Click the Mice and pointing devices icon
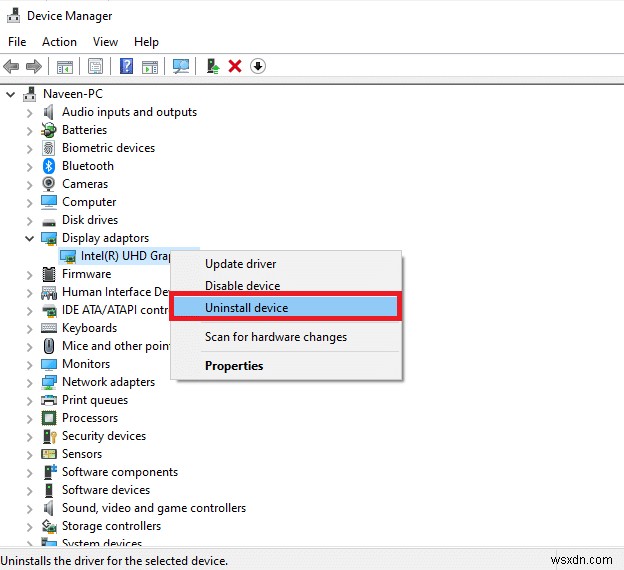The height and width of the screenshot is (570, 624). point(49,346)
